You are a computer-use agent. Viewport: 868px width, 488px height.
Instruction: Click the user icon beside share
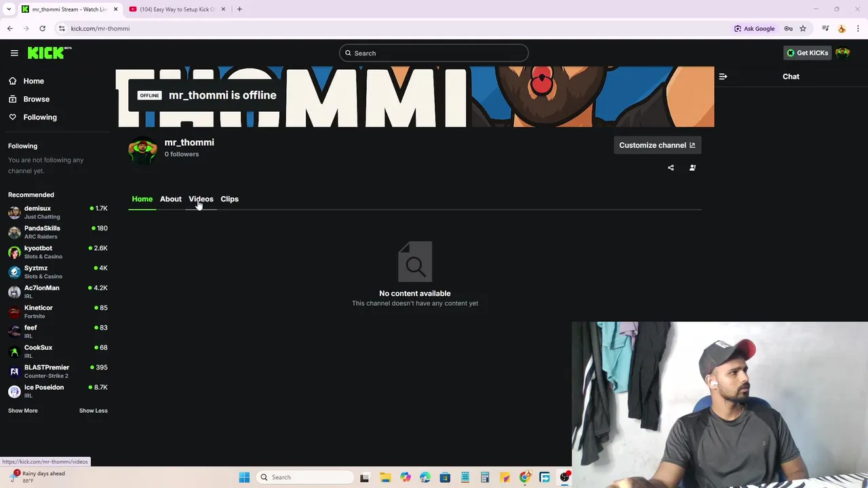[x=692, y=168]
